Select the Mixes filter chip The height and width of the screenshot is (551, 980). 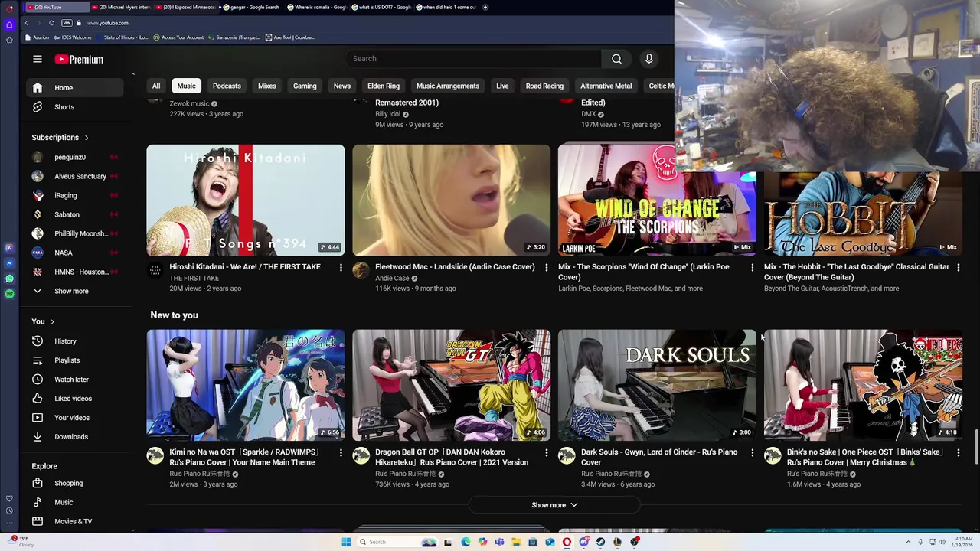[x=267, y=86]
